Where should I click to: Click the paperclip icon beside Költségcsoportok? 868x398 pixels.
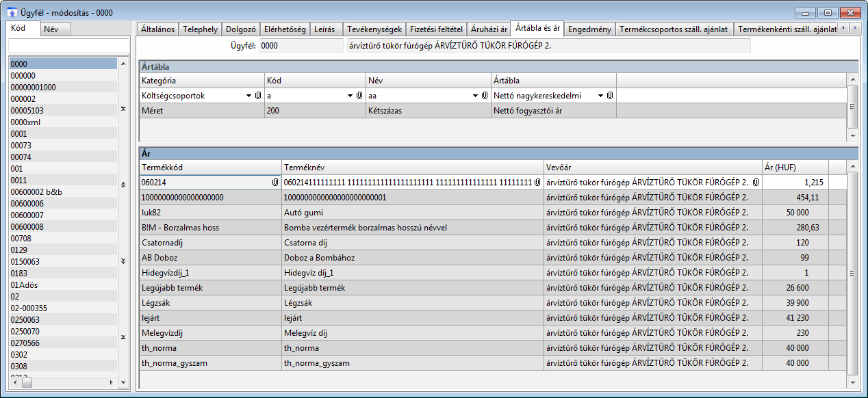pos(259,96)
